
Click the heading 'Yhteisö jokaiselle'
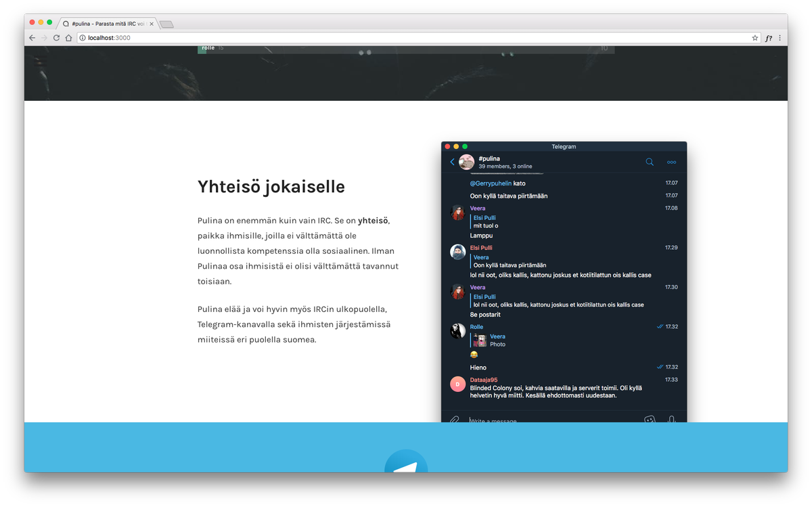271,187
